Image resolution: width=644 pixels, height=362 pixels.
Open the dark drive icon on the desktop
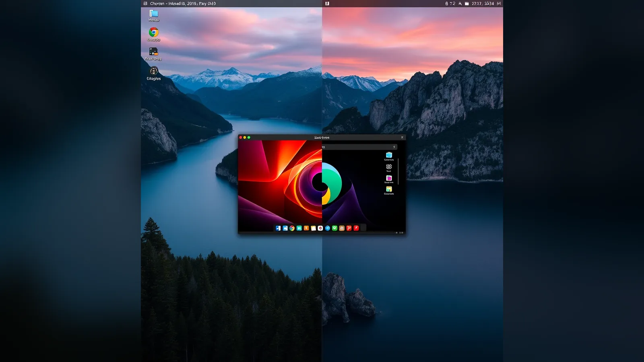153,51
